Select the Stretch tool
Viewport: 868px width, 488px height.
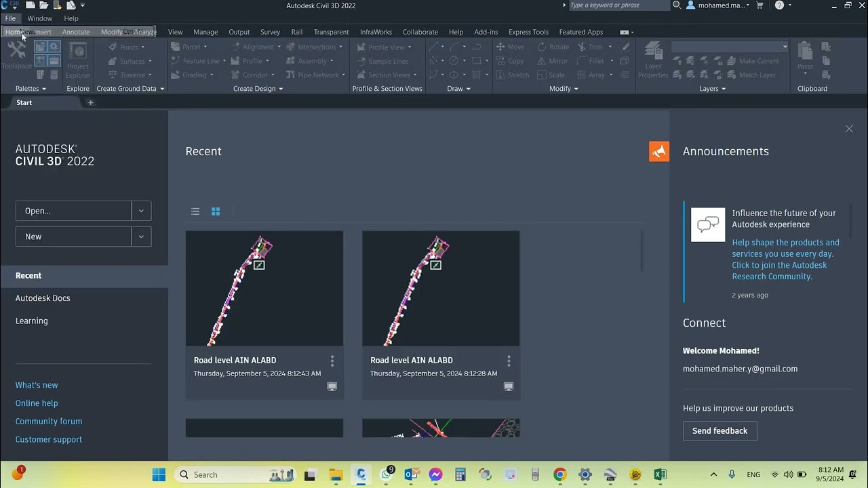pos(512,75)
